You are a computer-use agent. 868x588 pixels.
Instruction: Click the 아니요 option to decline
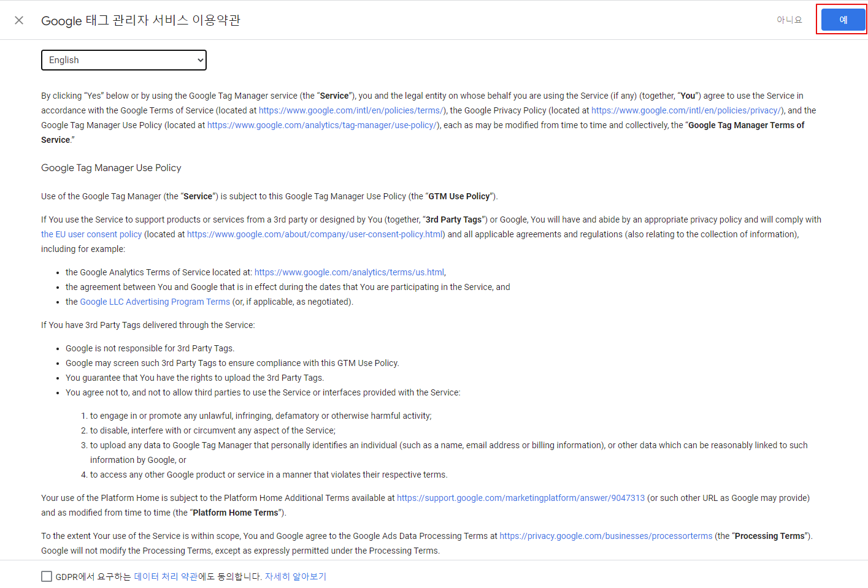pyautogui.click(x=789, y=19)
